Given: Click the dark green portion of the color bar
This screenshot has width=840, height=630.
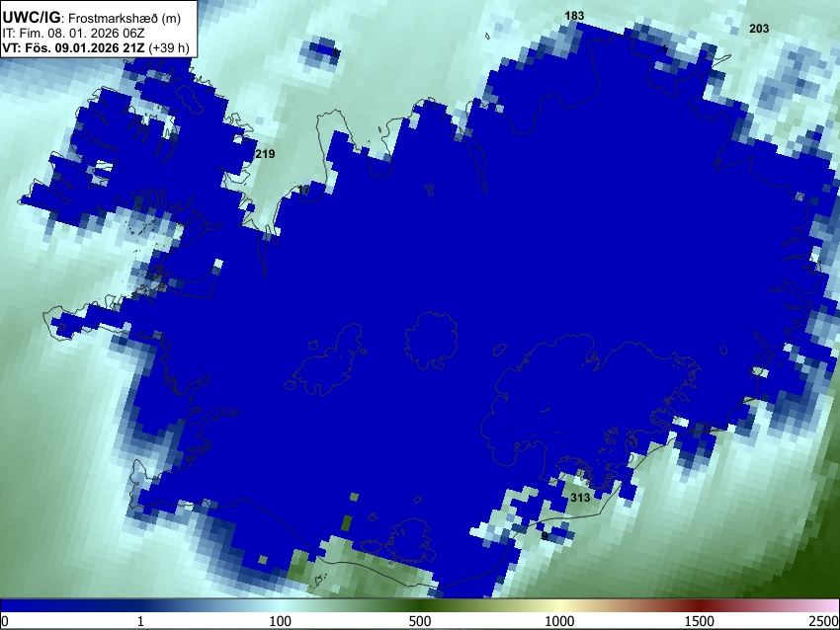Looking at the screenshot, I should coord(419,605).
